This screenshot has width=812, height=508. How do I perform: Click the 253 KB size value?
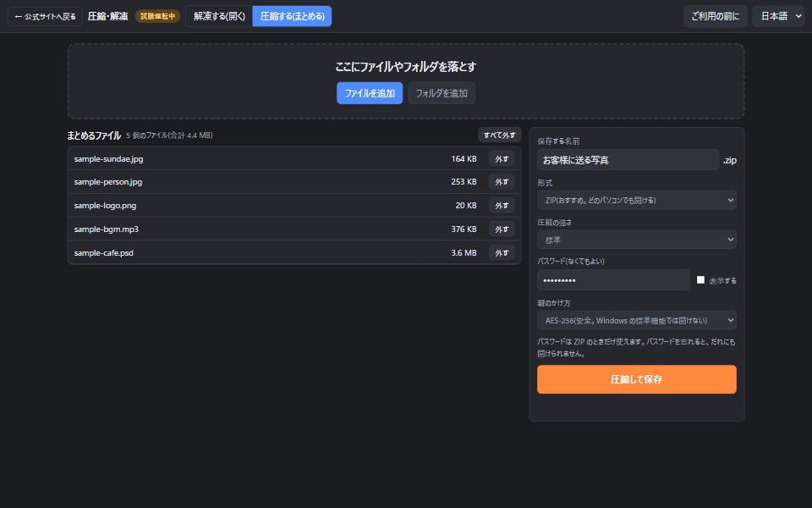(464, 182)
